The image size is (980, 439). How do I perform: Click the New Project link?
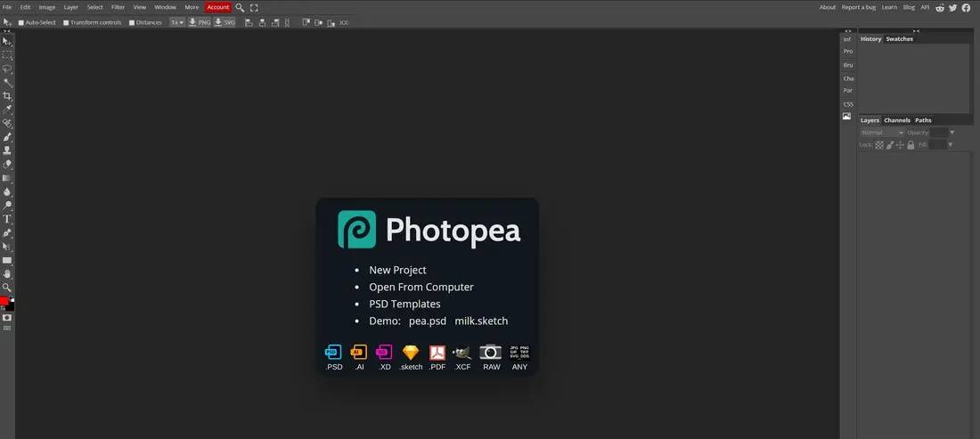tap(397, 270)
